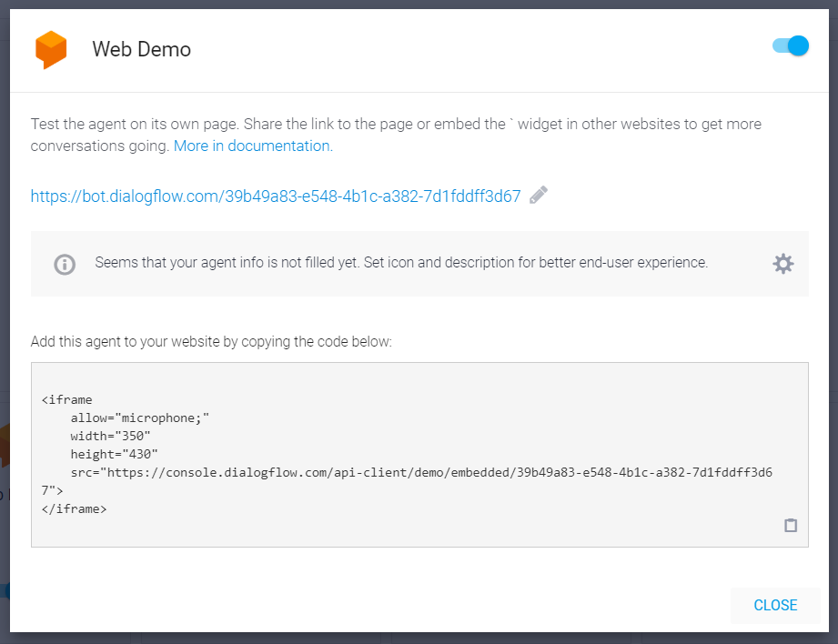Click the orange Dialogflow cube logo
Screen dimensions: 838x644
[x=51, y=50]
